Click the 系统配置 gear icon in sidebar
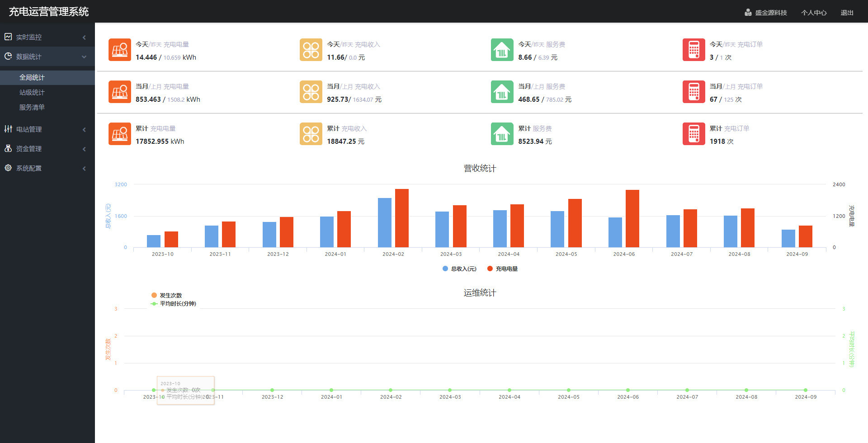Viewport: 868px width, 443px height. 8,168
